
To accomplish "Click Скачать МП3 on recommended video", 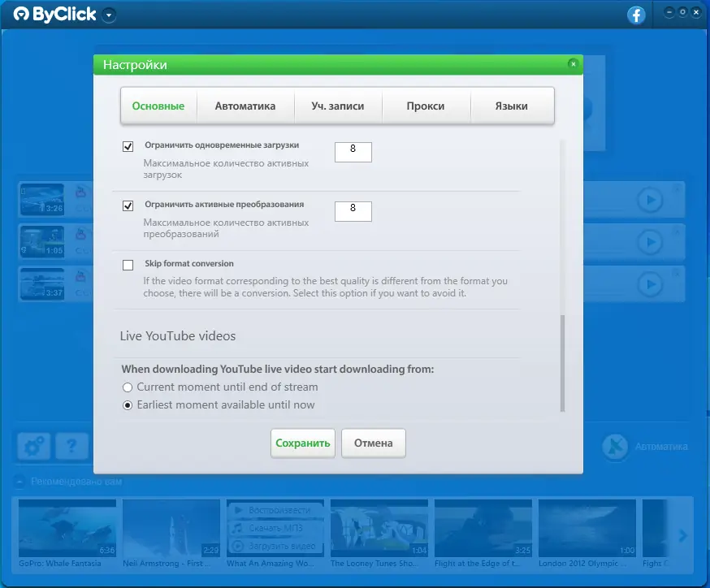I will coord(275,528).
